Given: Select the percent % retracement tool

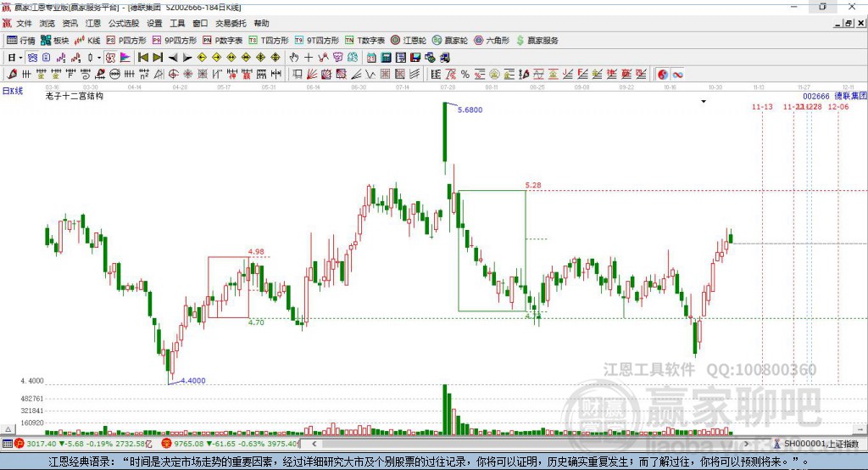Looking at the screenshot, I should click(465, 75).
